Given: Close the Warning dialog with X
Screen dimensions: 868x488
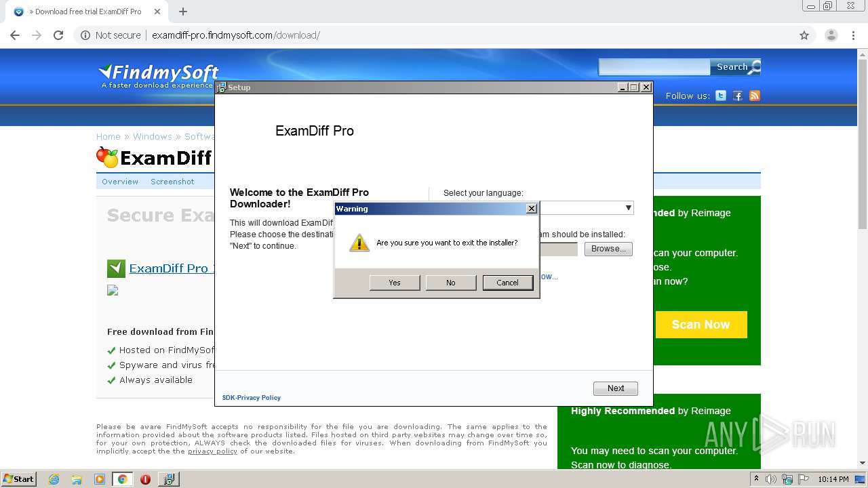Looking at the screenshot, I should click(532, 209).
